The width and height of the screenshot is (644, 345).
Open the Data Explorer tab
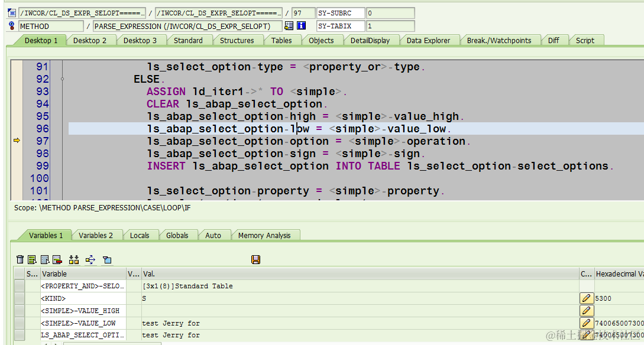pos(428,40)
